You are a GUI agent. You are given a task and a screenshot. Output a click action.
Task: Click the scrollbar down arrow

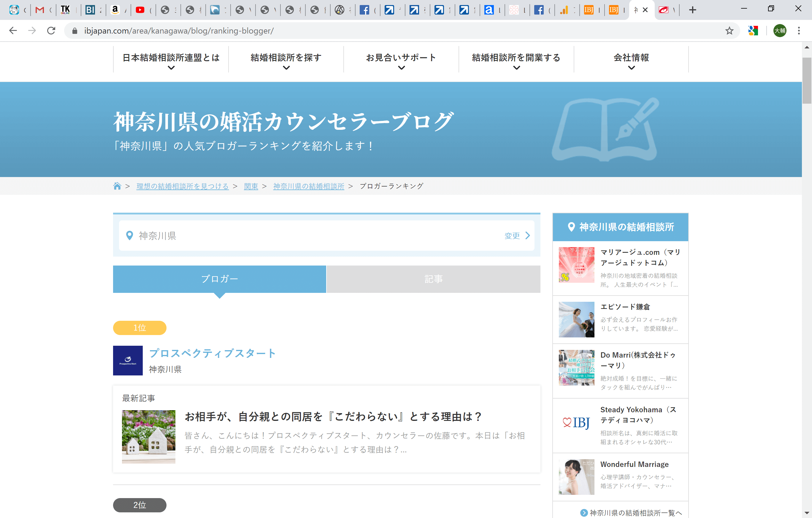click(x=807, y=513)
